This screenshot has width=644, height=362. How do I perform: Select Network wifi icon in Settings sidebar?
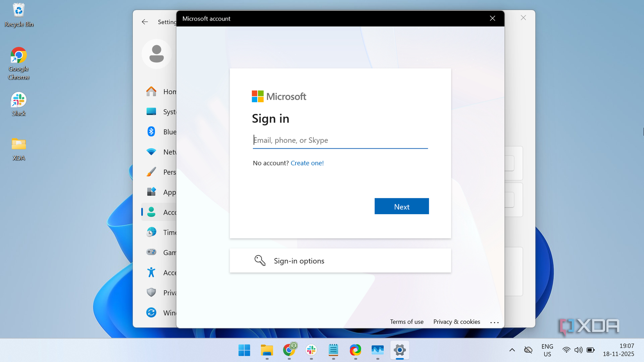click(x=151, y=152)
